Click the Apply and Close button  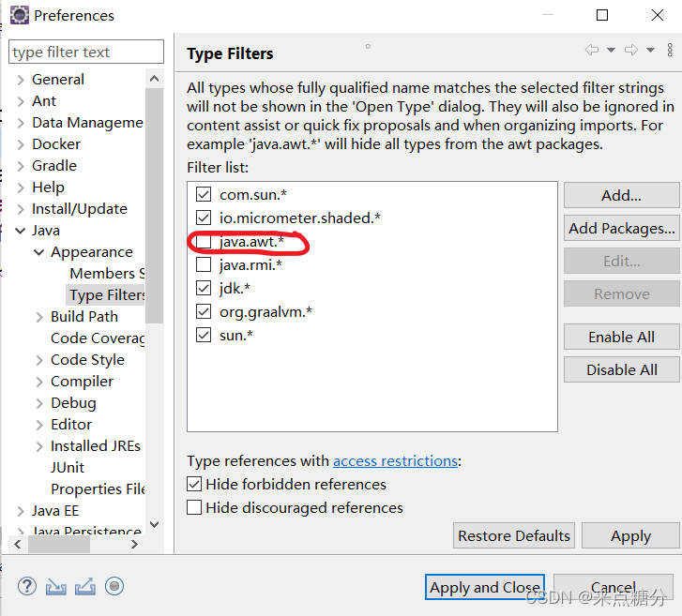[x=485, y=587]
